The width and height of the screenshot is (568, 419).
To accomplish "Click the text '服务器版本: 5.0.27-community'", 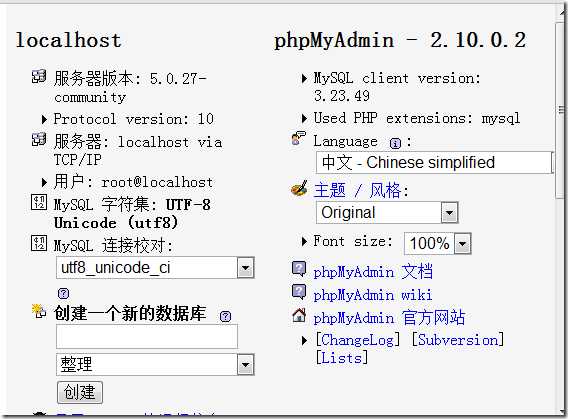I will 130,88.
